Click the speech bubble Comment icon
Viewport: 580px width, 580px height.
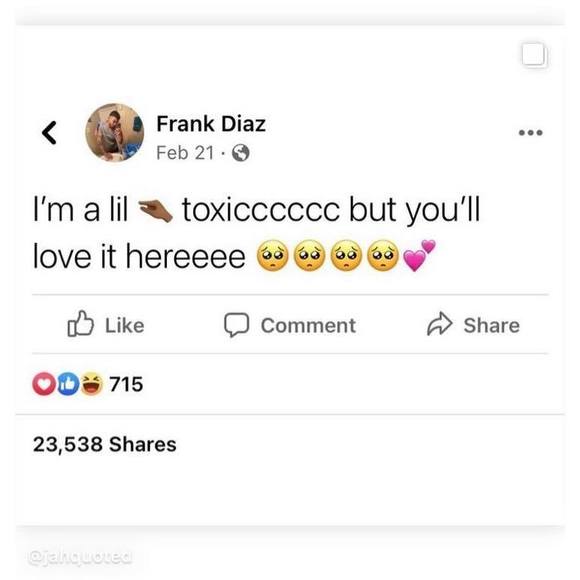pos(236,325)
